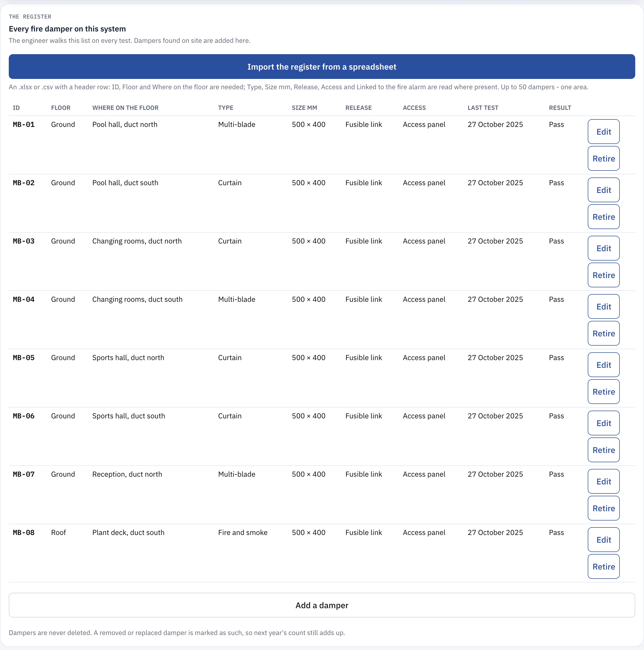Click the 'FLOOR' column header
This screenshot has width=644, height=650.
(61, 108)
